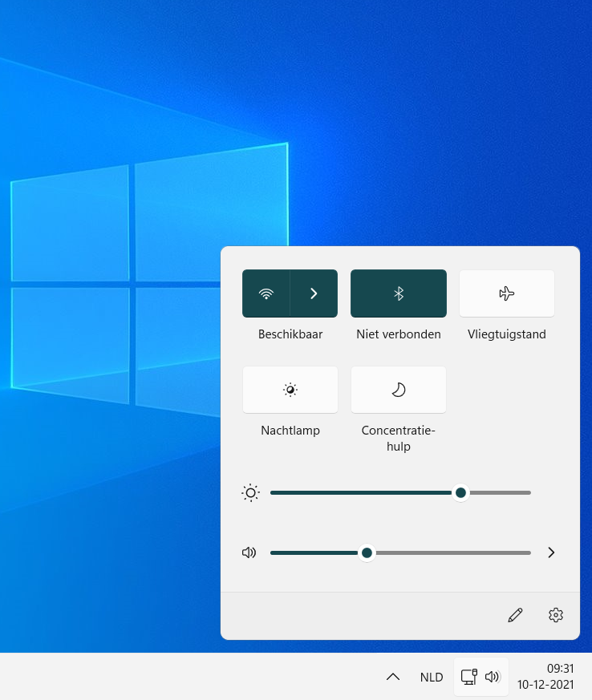The height and width of the screenshot is (700, 592).
Task: Click the NLD language indicator
Action: click(x=432, y=678)
